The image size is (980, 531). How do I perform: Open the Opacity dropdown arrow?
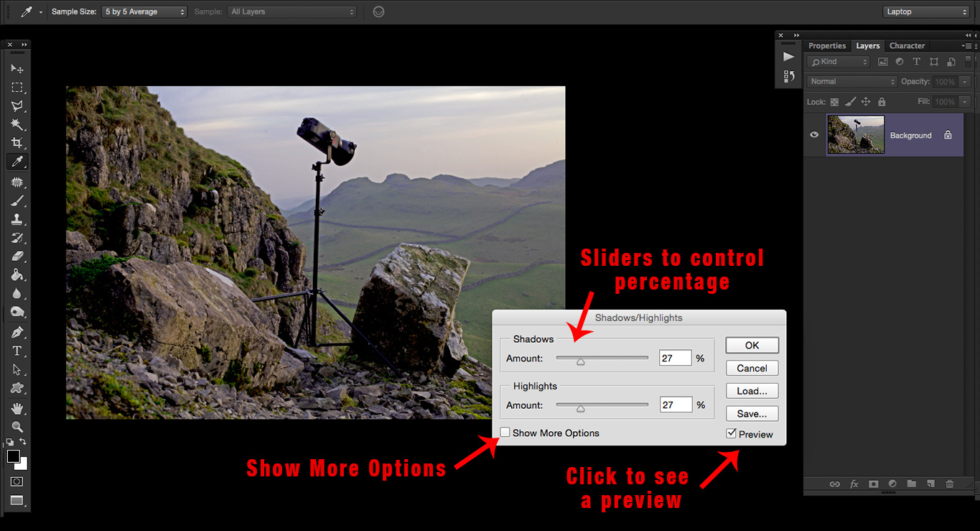tap(965, 82)
